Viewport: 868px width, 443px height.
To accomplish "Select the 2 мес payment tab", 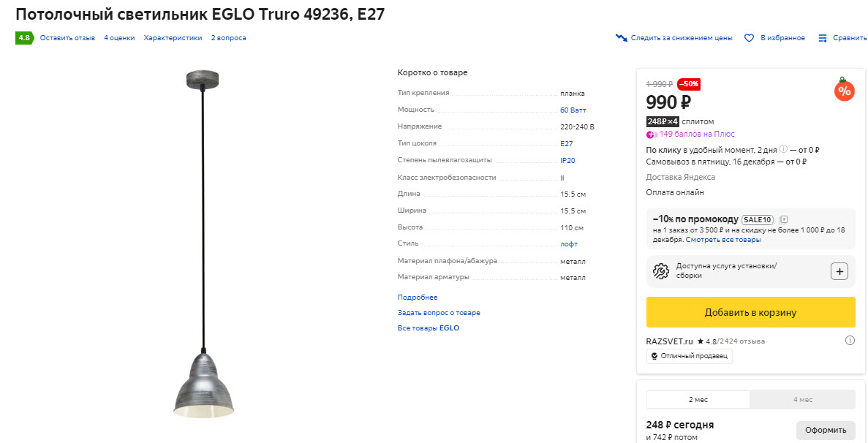I will point(698,399).
